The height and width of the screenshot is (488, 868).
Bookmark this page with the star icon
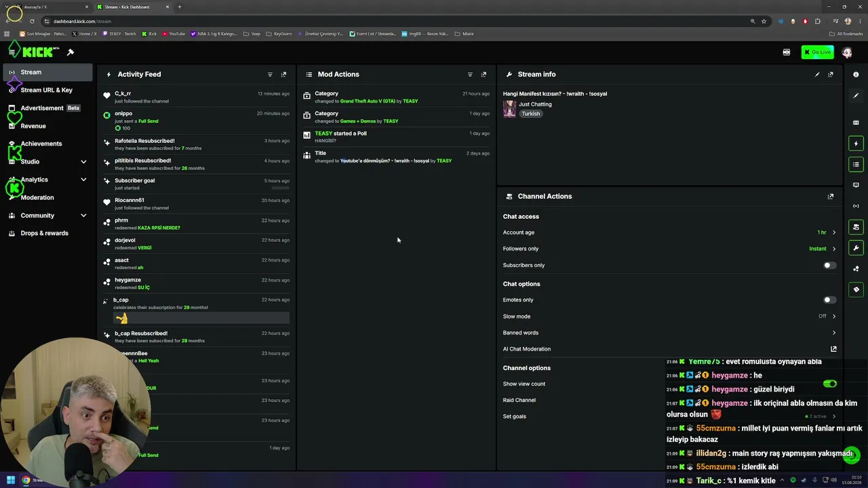click(764, 21)
